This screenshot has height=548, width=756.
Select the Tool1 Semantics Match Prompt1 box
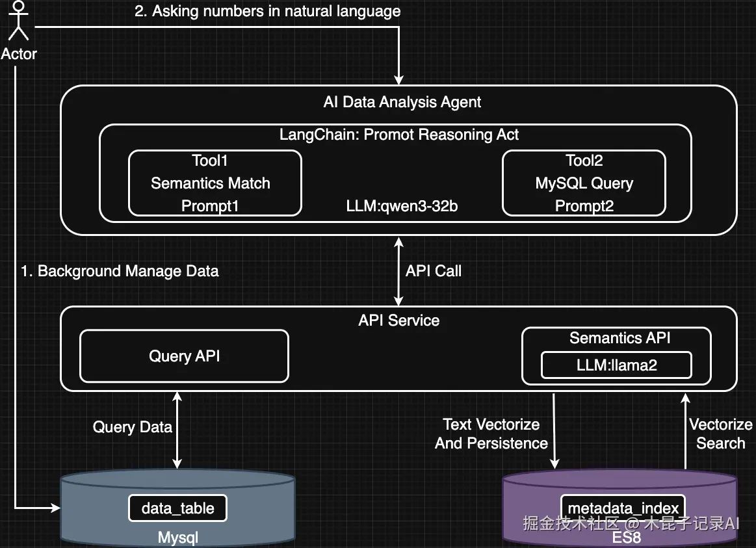coord(215,183)
